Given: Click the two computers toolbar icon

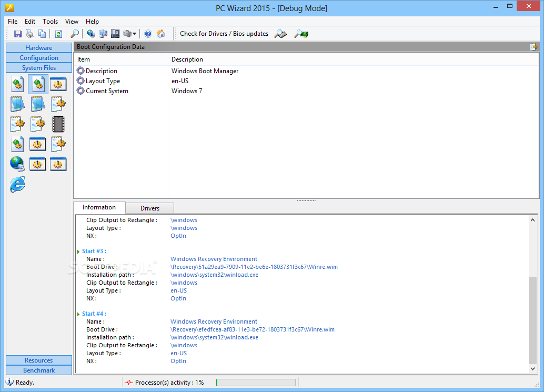Looking at the screenshot, I should [x=103, y=34].
